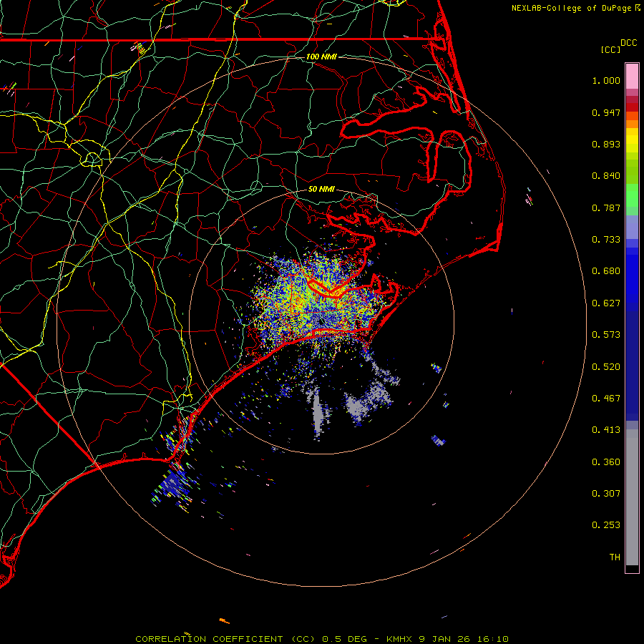Click the 100 NMI range ring label
Viewport: 644px width, 644px height.
(321, 57)
